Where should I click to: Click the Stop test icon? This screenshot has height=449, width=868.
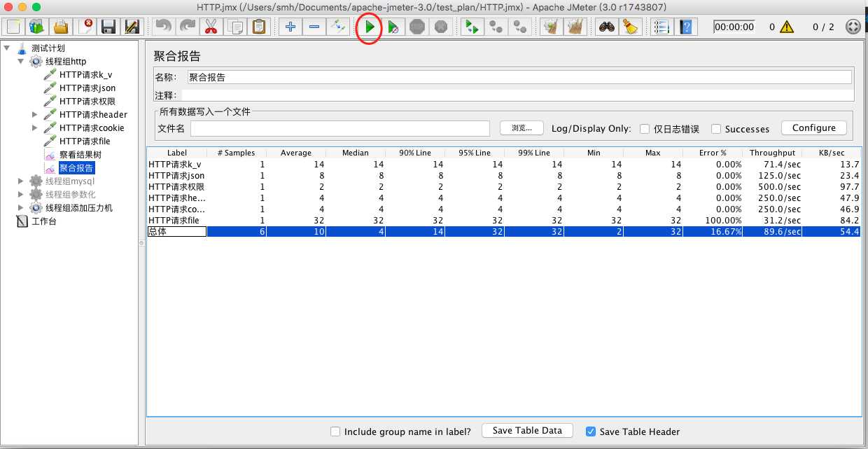pos(417,27)
